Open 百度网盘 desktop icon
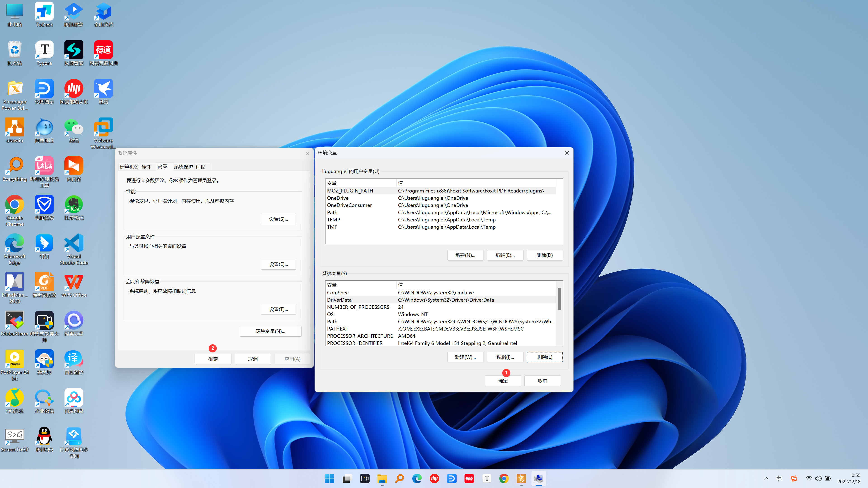868x488 pixels. [x=74, y=401]
